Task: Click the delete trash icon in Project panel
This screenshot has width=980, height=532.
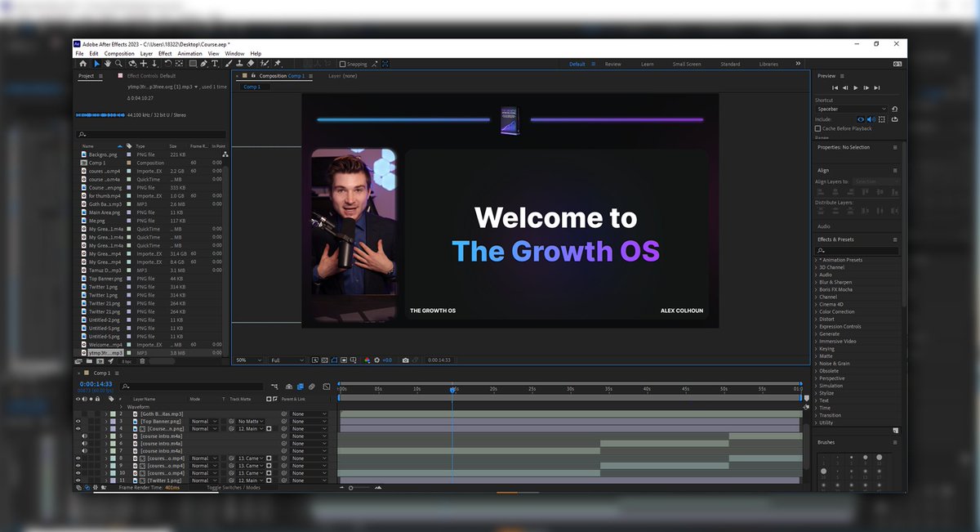Action: pyautogui.click(x=142, y=360)
